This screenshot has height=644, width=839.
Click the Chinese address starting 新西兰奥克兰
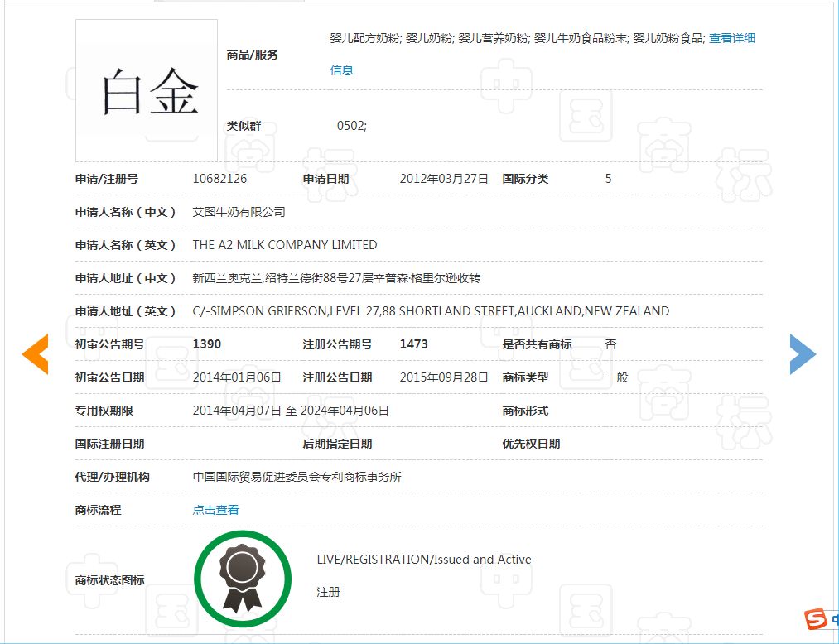coord(336,278)
